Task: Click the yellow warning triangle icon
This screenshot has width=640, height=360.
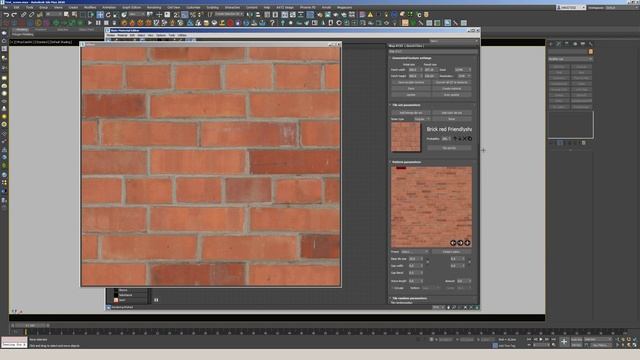Action: 370,15
